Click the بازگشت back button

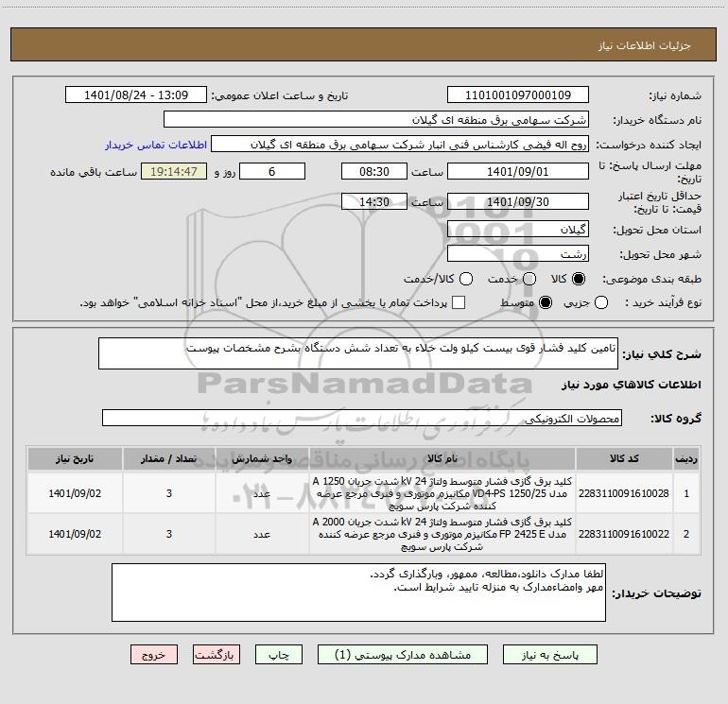coord(217,654)
